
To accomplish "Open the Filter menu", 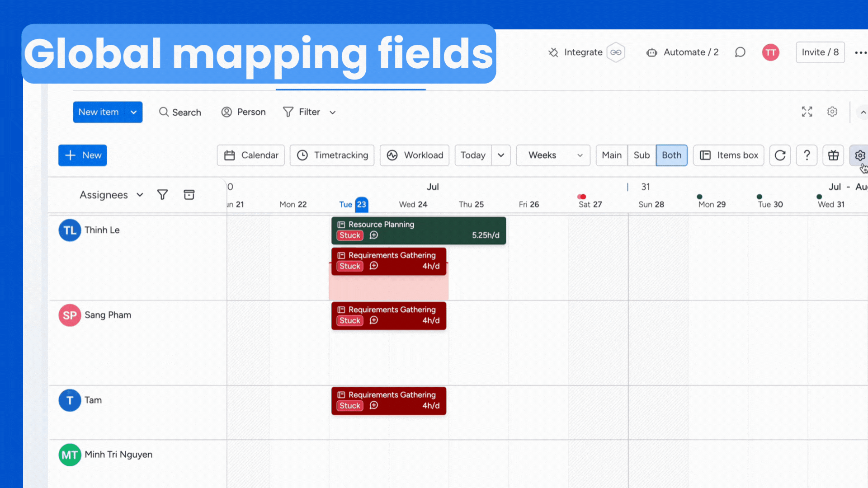I will tap(309, 112).
